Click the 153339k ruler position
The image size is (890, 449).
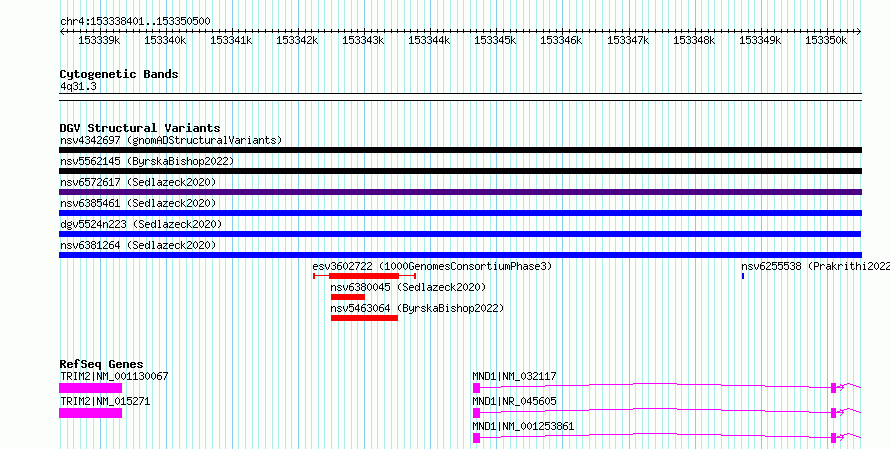click(99, 40)
